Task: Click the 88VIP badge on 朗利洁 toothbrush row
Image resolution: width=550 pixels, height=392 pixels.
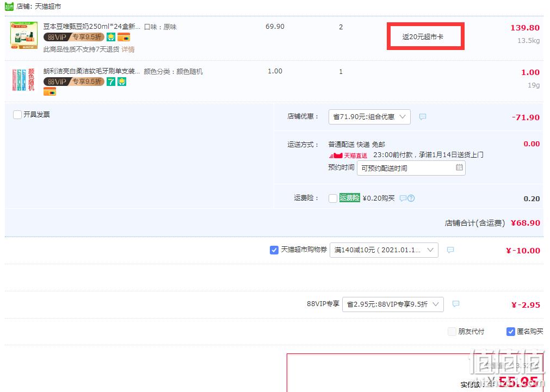Action: pyautogui.click(x=74, y=82)
